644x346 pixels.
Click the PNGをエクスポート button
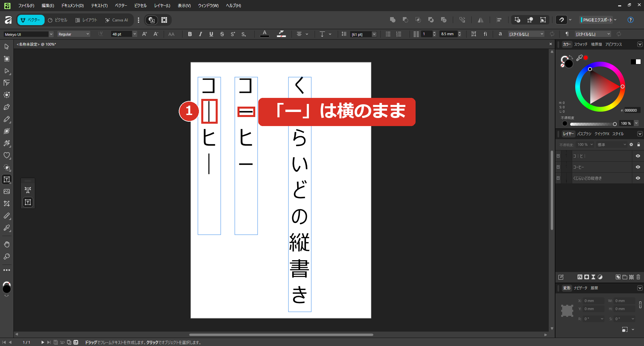pos(597,20)
